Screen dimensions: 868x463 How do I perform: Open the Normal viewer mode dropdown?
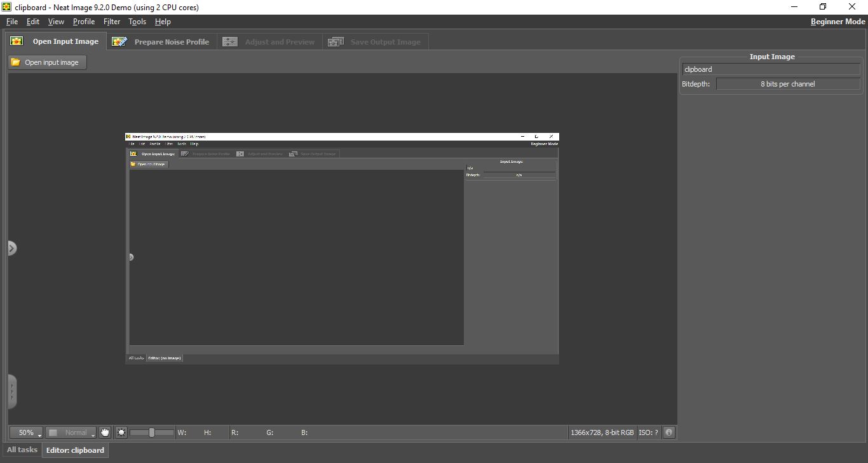(x=71, y=432)
